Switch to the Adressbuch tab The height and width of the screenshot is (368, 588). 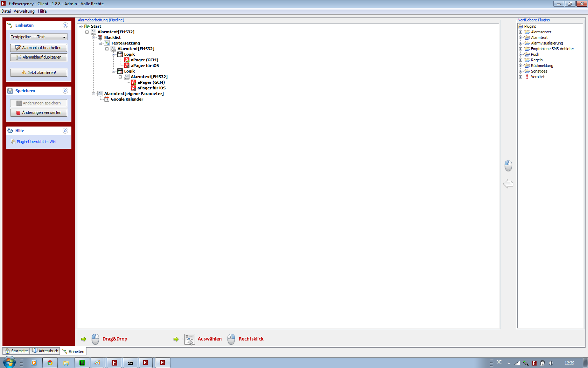(x=45, y=351)
